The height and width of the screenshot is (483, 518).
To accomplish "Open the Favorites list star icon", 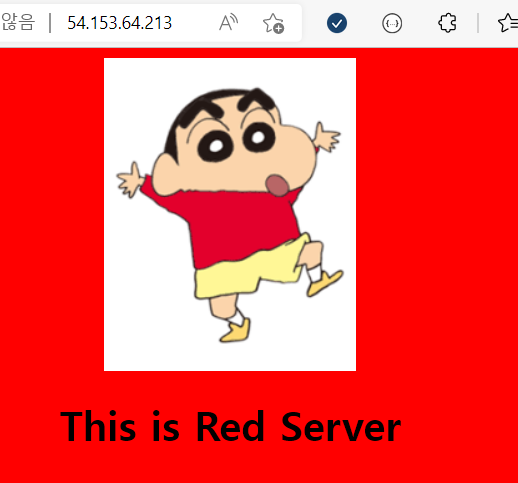I will point(508,23).
